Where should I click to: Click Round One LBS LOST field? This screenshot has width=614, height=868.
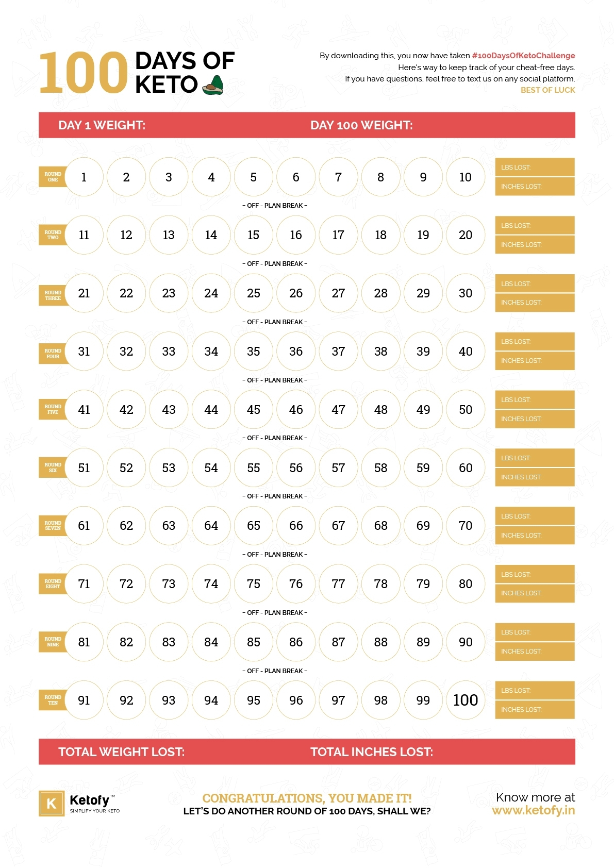(535, 167)
